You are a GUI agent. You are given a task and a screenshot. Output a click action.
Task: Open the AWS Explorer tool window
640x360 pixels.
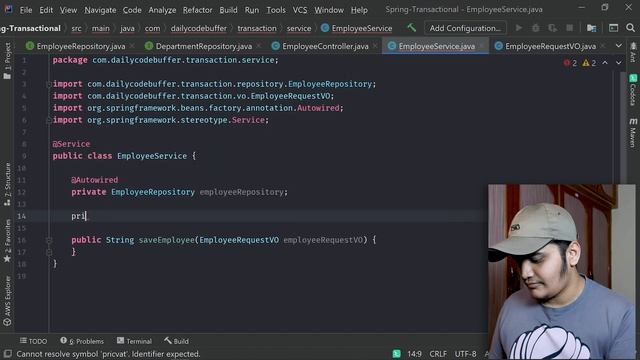pos(7,300)
